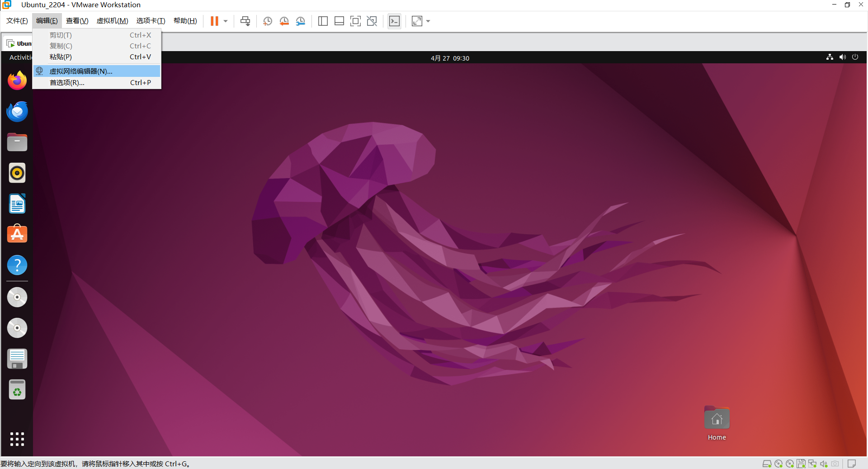Open Rhythmbox music player dock icon

[x=17, y=173]
